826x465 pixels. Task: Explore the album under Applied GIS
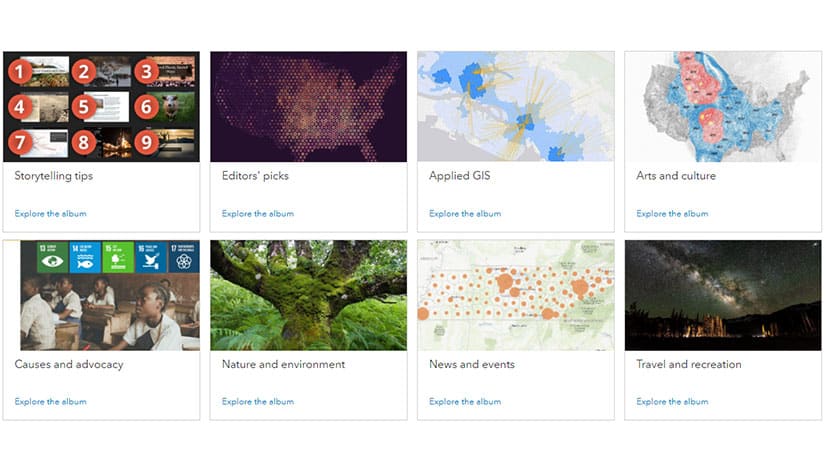click(x=465, y=213)
